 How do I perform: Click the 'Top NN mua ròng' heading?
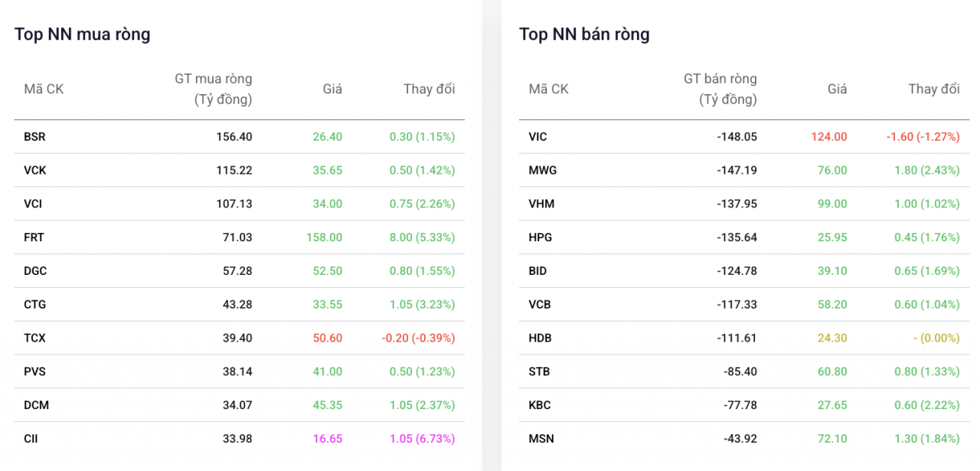(x=82, y=34)
